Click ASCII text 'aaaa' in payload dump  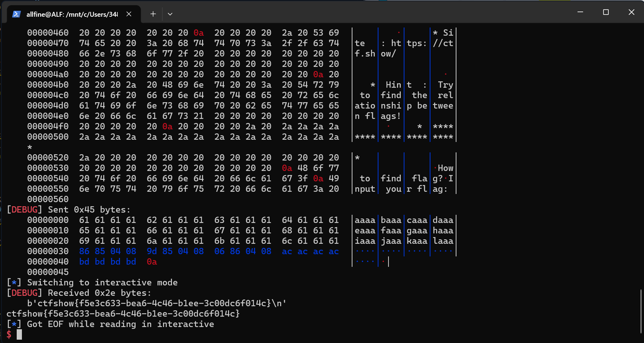tap(365, 220)
